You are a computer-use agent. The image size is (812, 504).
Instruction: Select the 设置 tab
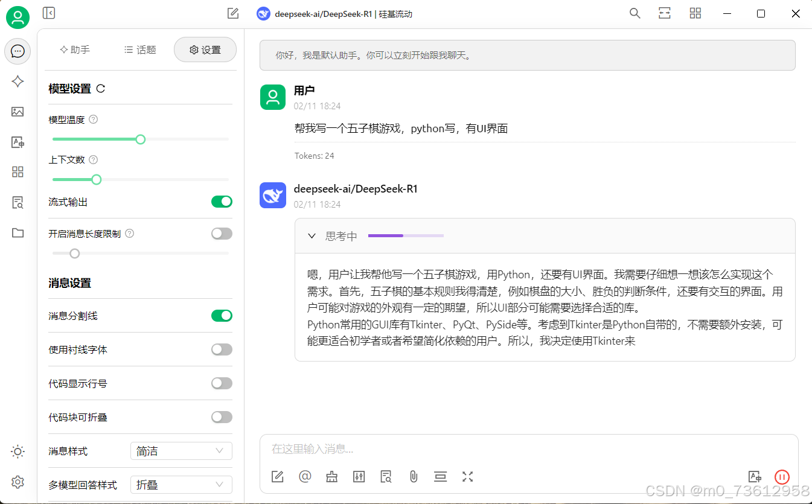coord(205,49)
